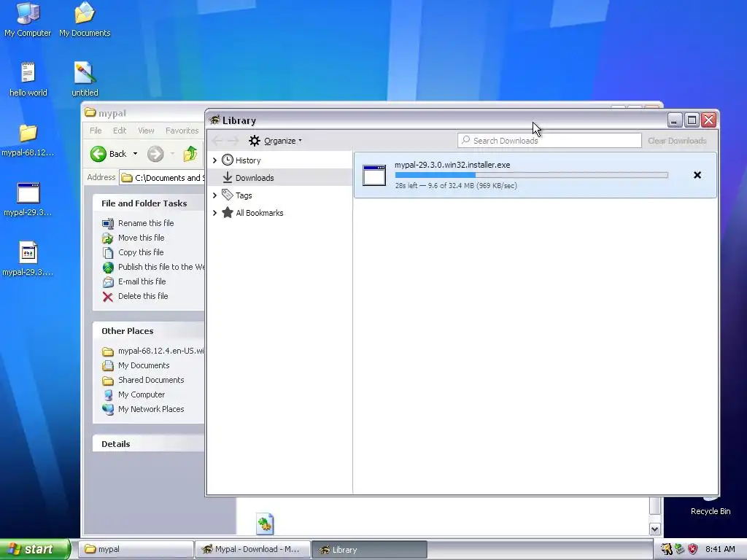Viewport: 747px width, 560px height.
Task: Open View menu in mypal window
Action: 146,131
